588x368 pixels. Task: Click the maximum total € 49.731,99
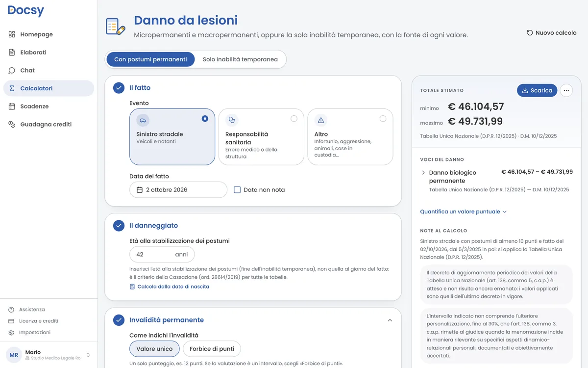(475, 121)
